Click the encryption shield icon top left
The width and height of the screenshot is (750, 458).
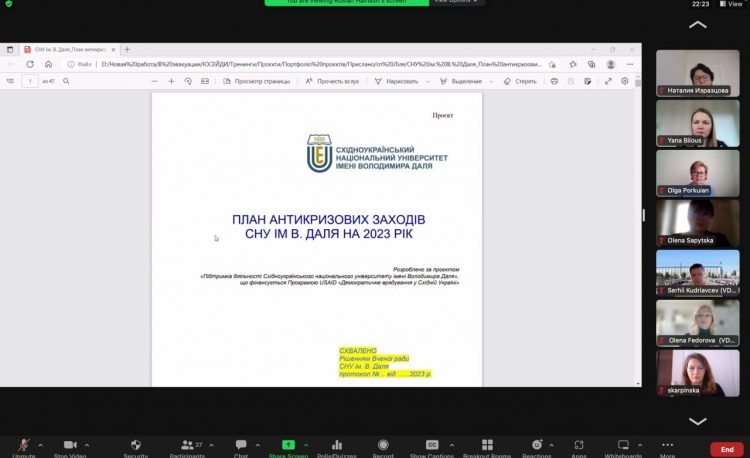point(9,3)
